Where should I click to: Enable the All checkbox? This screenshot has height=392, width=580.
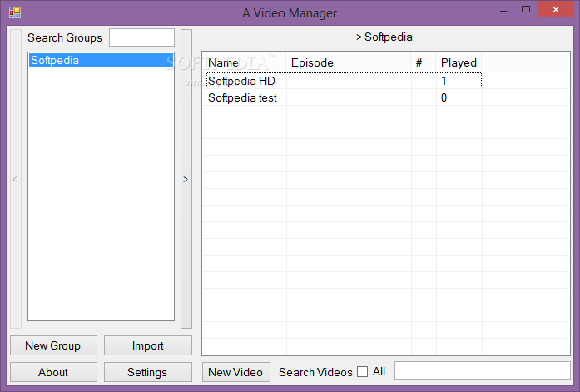pos(363,372)
